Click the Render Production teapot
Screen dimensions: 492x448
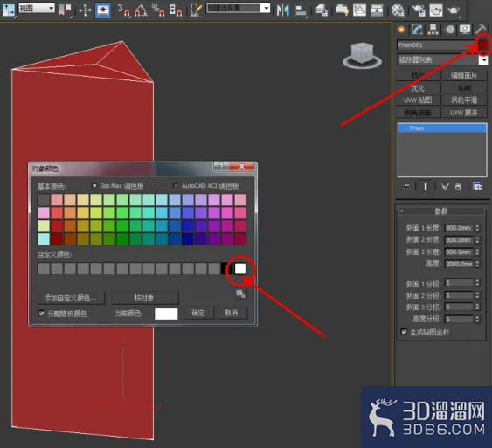click(454, 10)
